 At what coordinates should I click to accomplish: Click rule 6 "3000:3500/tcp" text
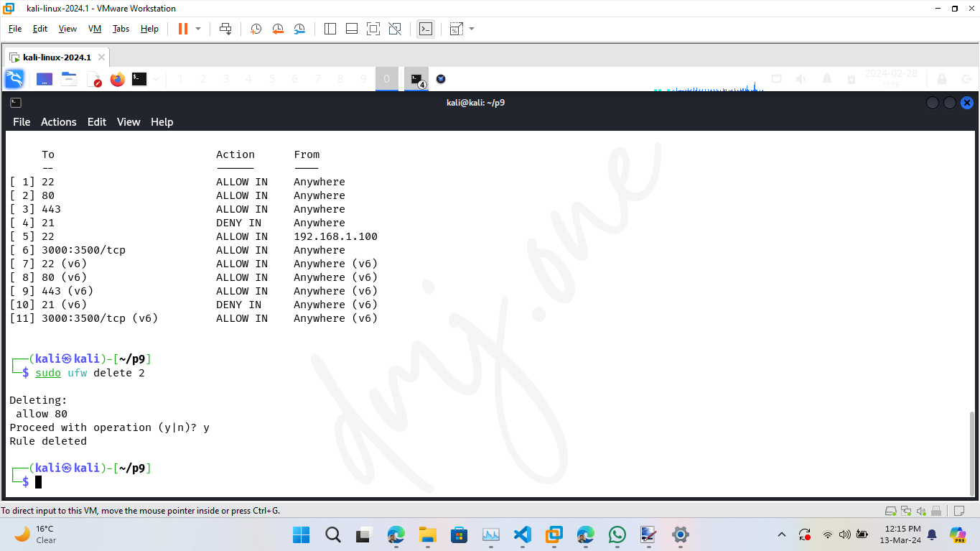click(x=83, y=250)
